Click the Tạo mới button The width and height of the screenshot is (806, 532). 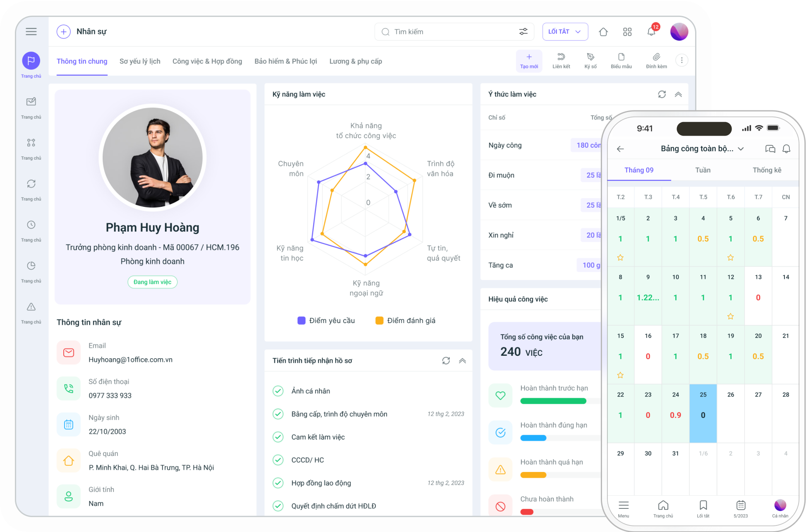(529, 61)
